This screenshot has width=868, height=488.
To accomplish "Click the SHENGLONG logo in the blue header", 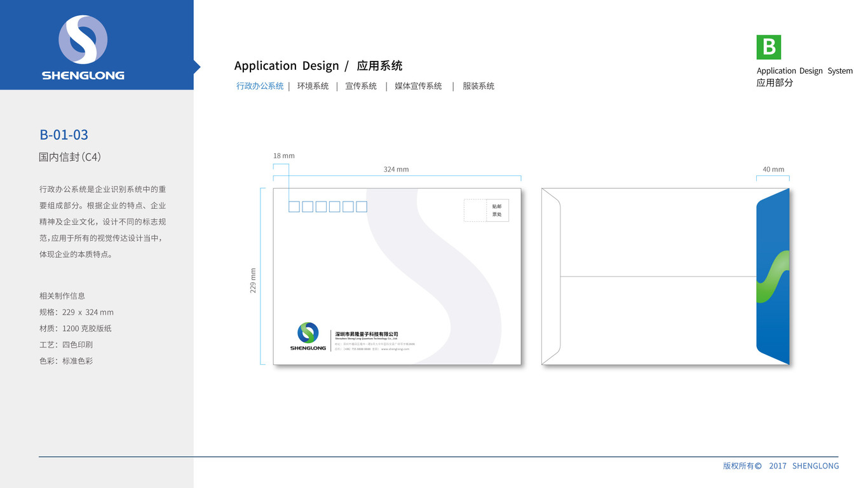I will 83,48.
